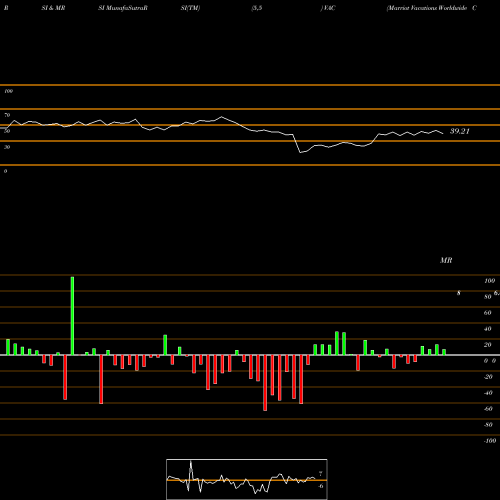Click the 20 label on the MR axis

tap(488, 345)
